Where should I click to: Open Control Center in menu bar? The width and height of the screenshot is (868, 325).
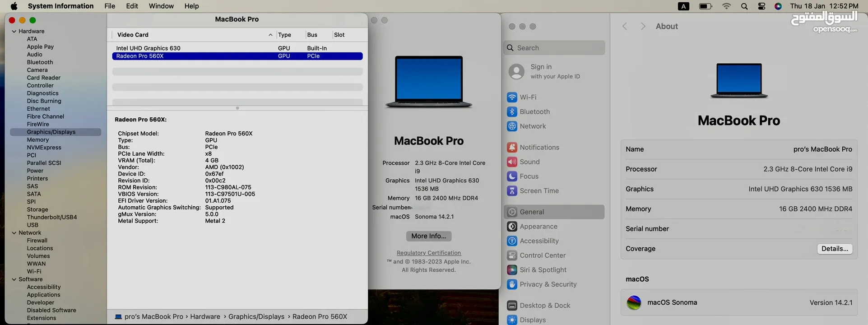(x=761, y=6)
